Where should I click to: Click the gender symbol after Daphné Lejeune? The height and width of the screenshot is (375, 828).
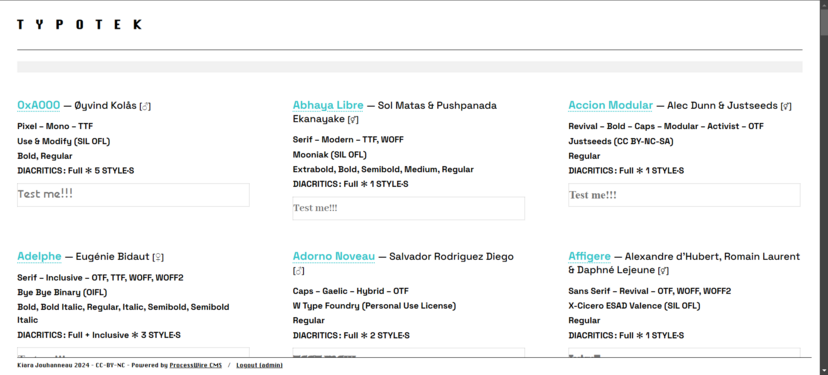pyautogui.click(x=664, y=271)
